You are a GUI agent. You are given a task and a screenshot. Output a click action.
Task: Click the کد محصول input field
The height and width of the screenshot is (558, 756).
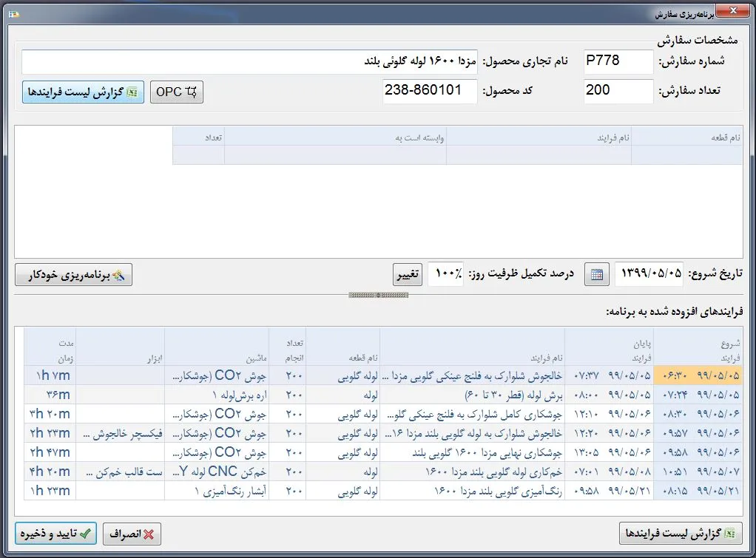[x=429, y=92]
